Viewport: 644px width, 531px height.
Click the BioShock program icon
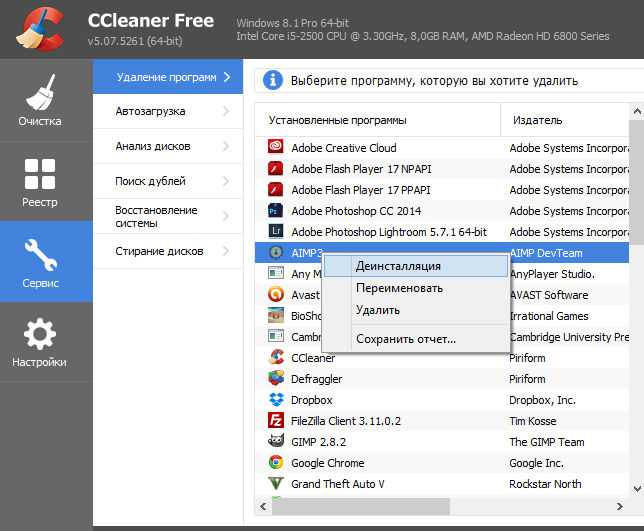click(276, 315)
